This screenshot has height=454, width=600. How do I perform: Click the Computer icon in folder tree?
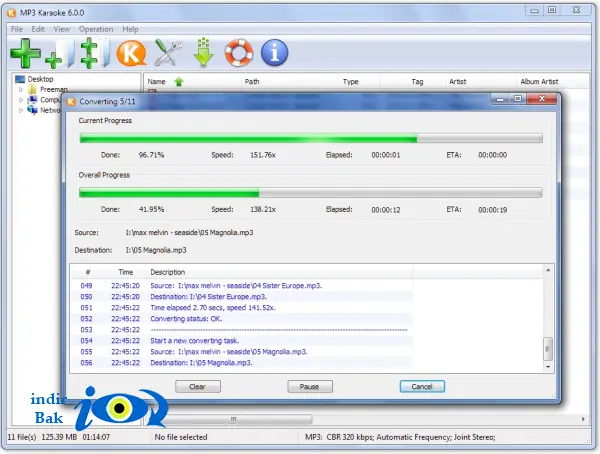(33, 100)
